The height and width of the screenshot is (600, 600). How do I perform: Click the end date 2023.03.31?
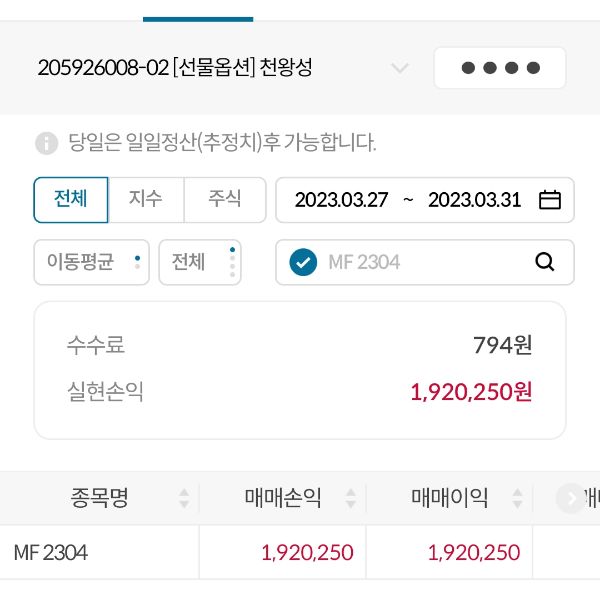[474, 200]
